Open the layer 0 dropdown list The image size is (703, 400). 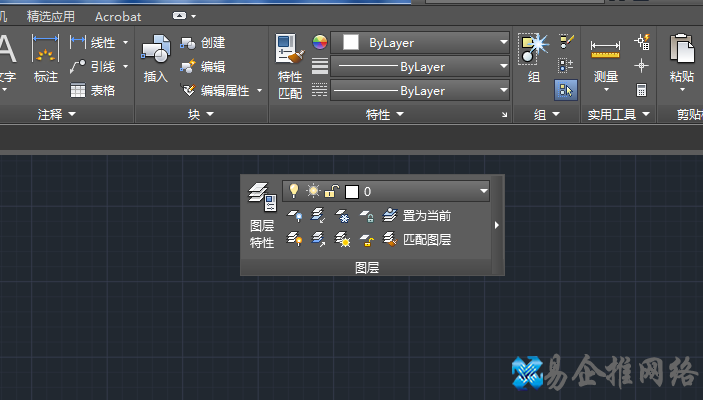pos(484,191)
